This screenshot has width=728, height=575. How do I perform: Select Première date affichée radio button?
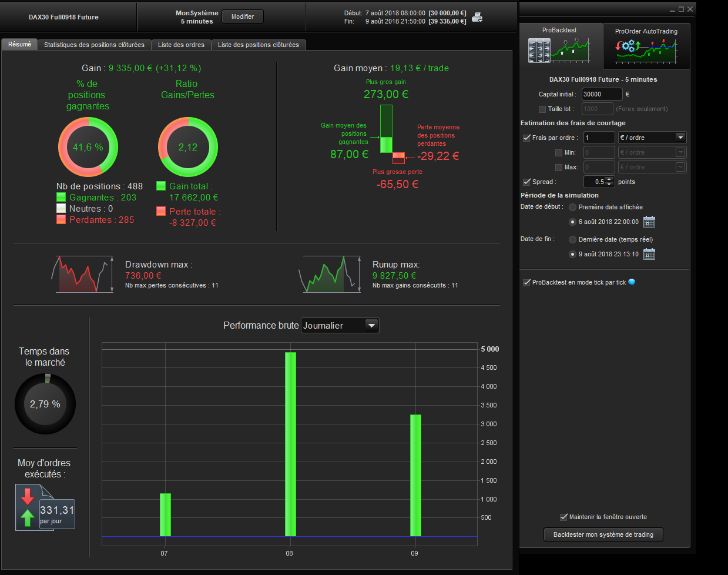click(x=572, y=207)
